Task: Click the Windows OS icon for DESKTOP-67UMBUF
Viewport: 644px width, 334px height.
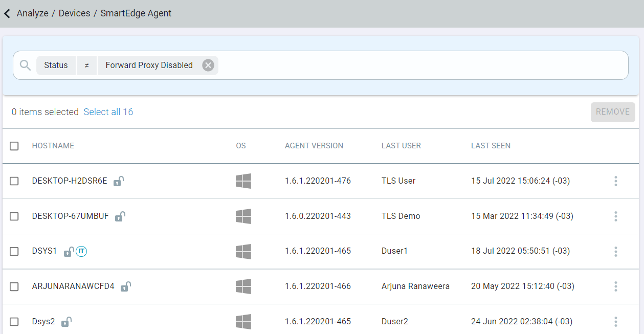Action: 243,216
